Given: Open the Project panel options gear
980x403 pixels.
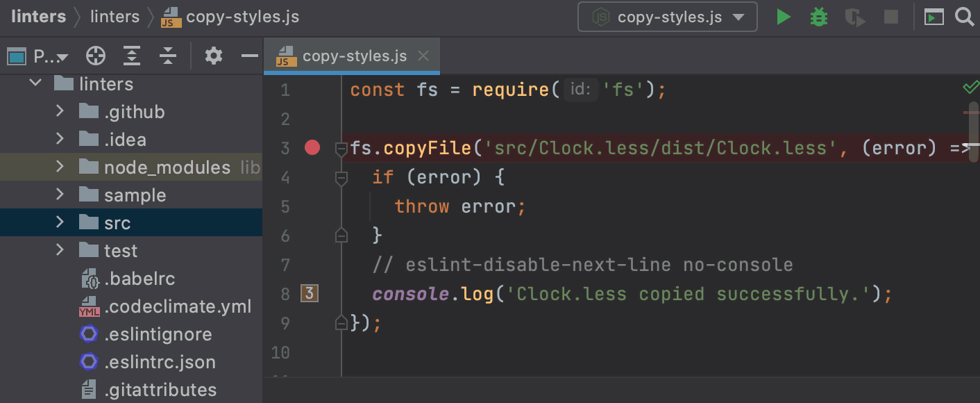Looking at the screenshot, I should coord(213,56).
